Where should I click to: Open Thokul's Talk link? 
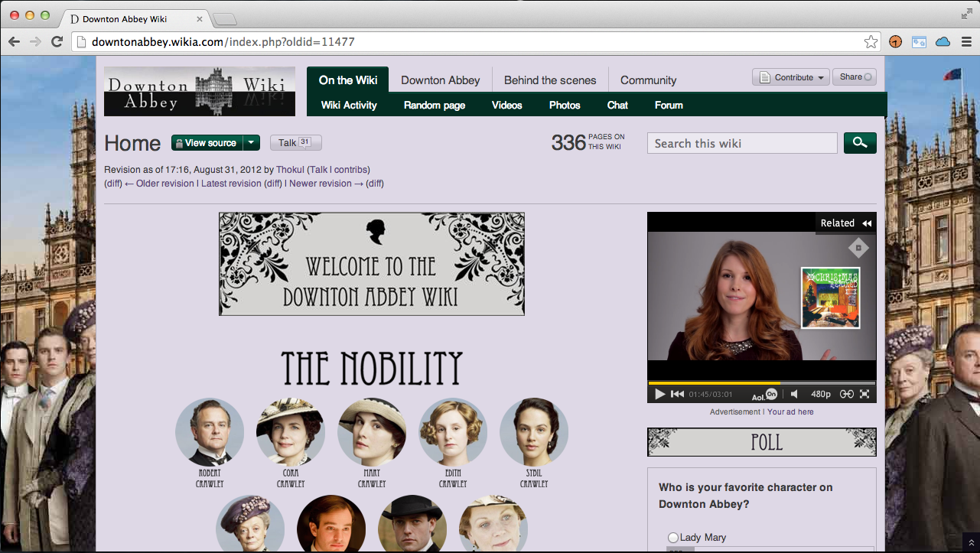point(318,170)
